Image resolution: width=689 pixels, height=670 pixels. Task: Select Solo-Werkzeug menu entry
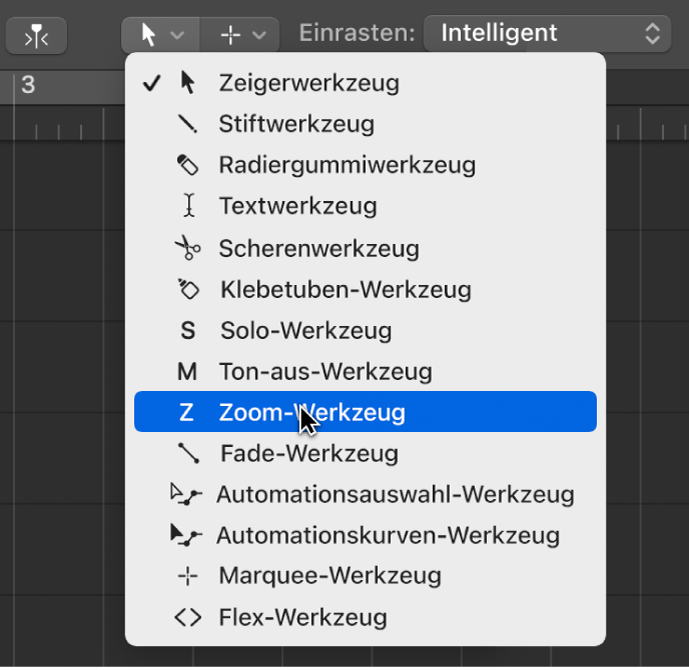tap(365, 330)
